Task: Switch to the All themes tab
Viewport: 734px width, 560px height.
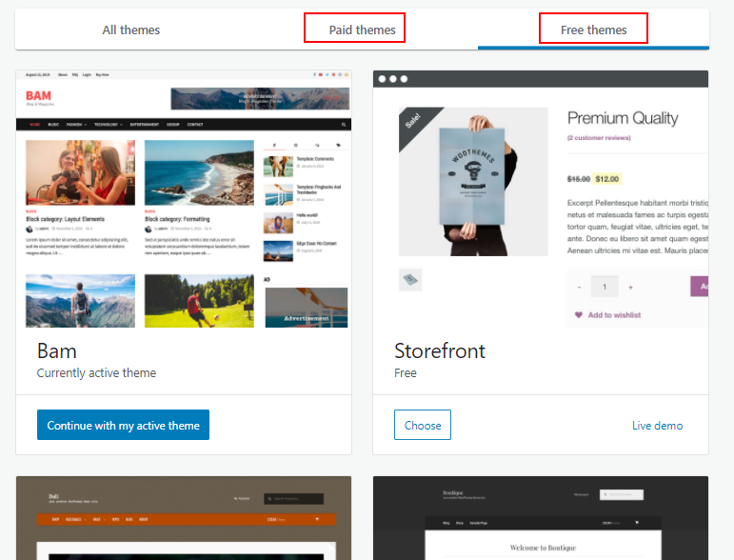Action: [x=131, y=30]
